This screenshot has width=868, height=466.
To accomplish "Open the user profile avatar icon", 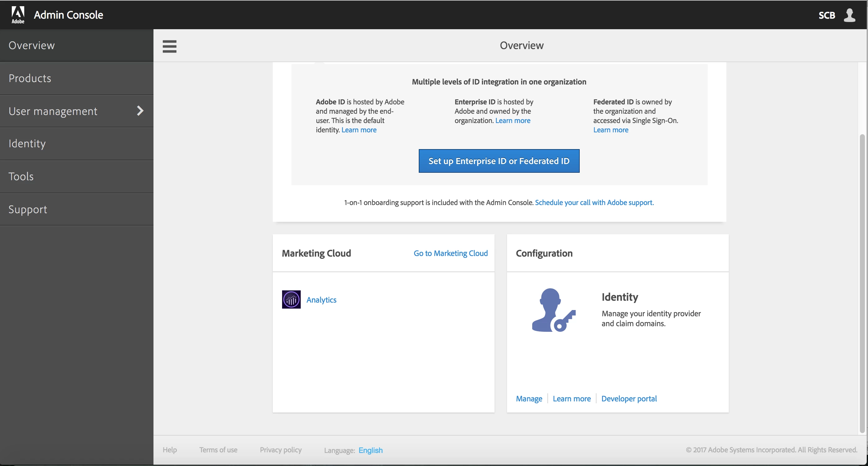I will [849, 15].
